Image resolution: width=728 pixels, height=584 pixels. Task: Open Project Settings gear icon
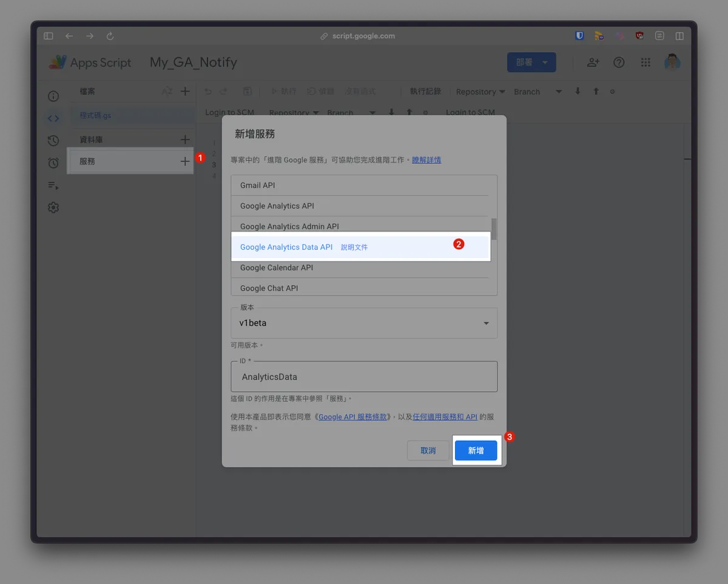(53, 207)
